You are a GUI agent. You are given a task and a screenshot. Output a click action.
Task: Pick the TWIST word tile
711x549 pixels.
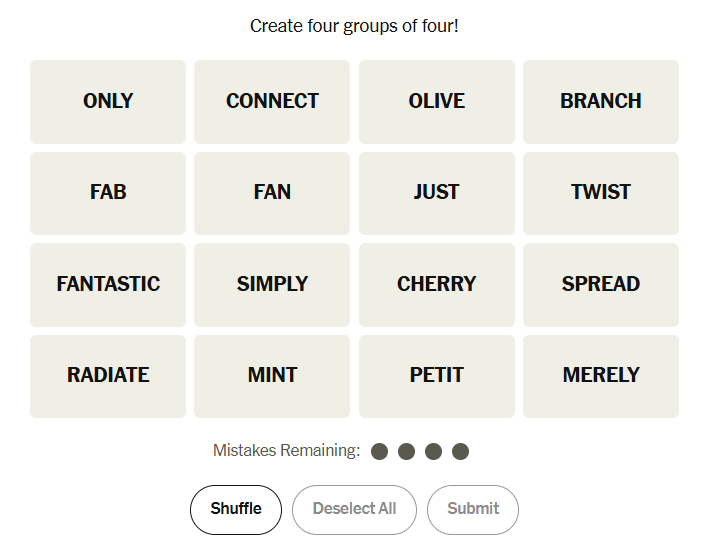click(601, 192)
